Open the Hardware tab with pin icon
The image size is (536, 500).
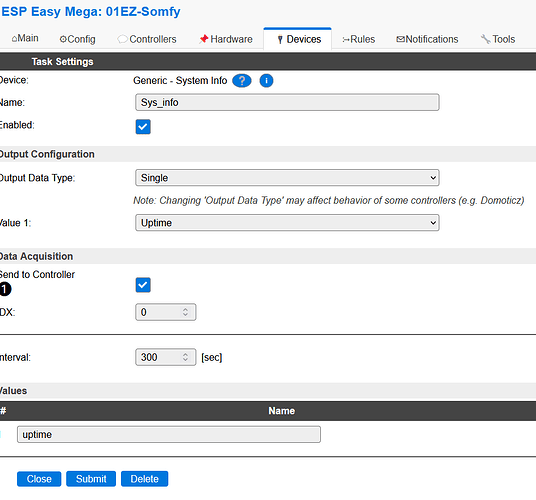point(226,39)
